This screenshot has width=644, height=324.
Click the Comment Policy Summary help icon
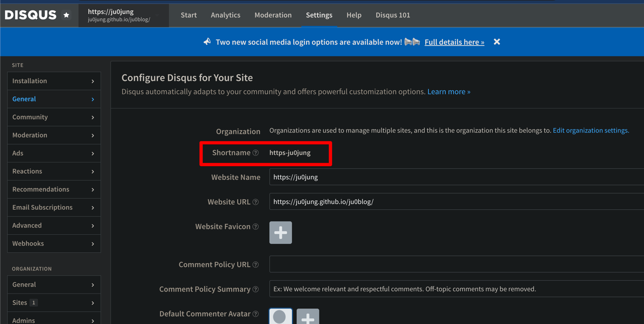point(256,289)
